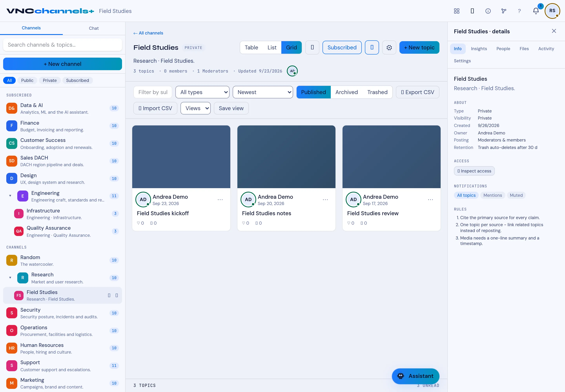Image resolution: width=565 pixels, height=392 pixels.
Task: Click the Quality Assurance QA avatar
Action: 19,231
